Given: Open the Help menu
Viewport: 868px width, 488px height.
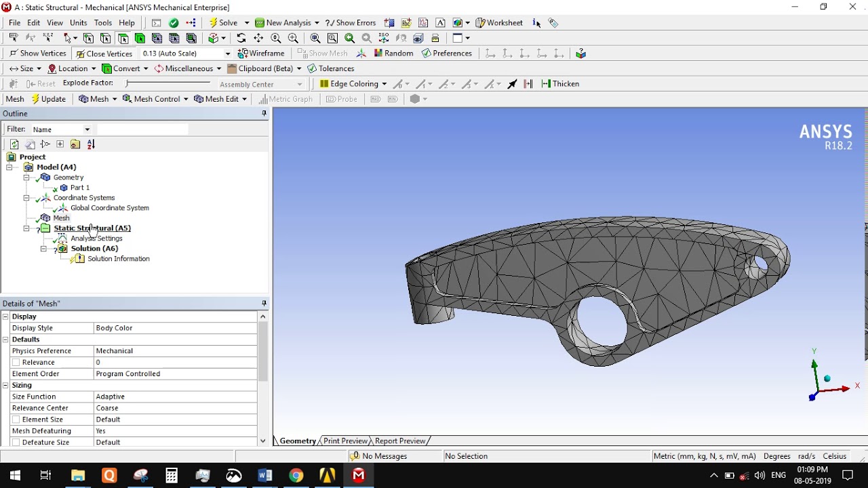Looking at the screenshot, I should tap(127, 22).
